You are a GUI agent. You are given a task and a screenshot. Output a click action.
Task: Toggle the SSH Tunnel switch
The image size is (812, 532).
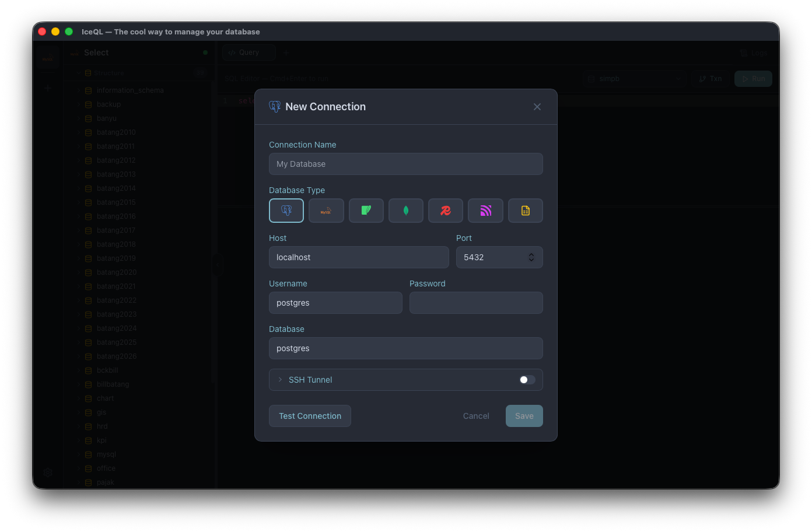[527, 380]
